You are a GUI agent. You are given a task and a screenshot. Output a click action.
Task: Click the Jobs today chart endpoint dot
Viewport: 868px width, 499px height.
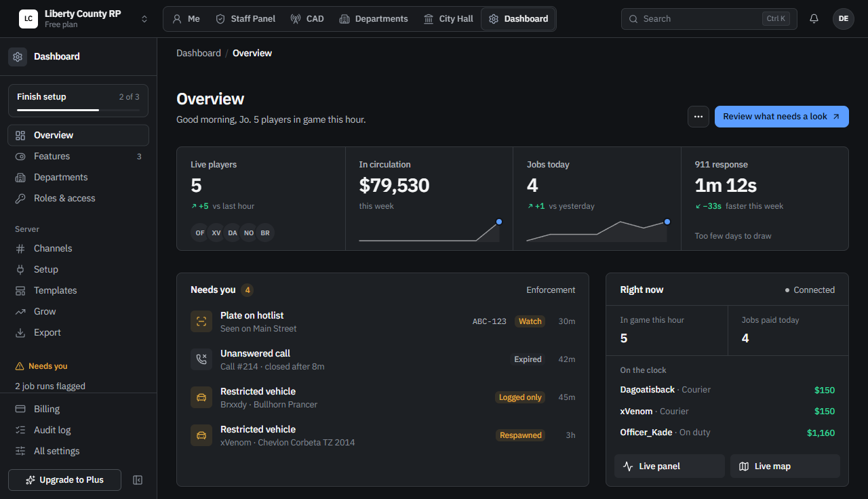point(667,222)
